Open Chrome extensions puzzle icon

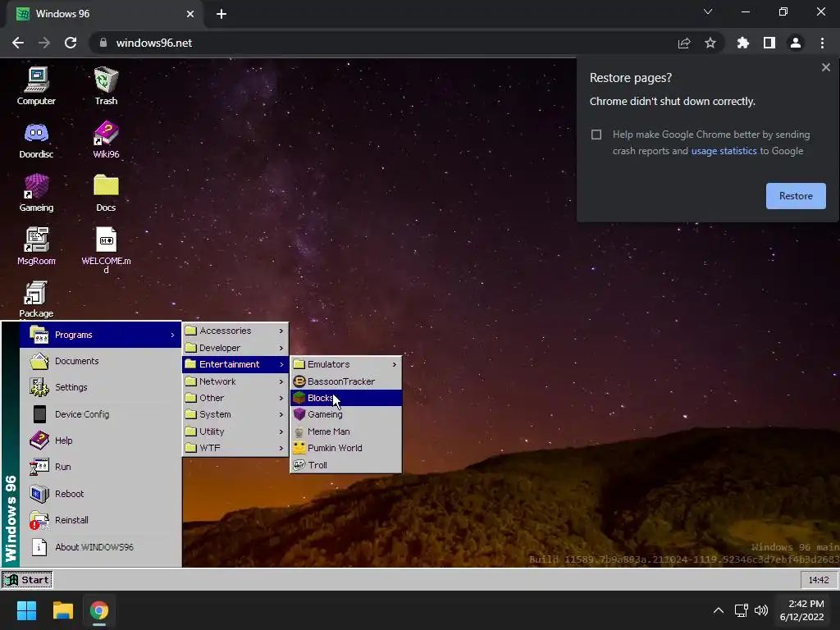pos(743,43)
